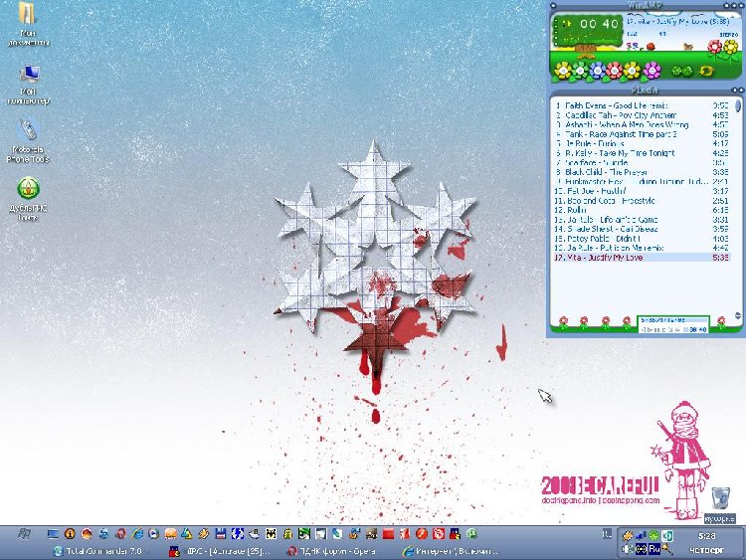Select playlist track 10 by Fat Joe
The height and width of the screenshot is (560, 746).
(642, 191)
